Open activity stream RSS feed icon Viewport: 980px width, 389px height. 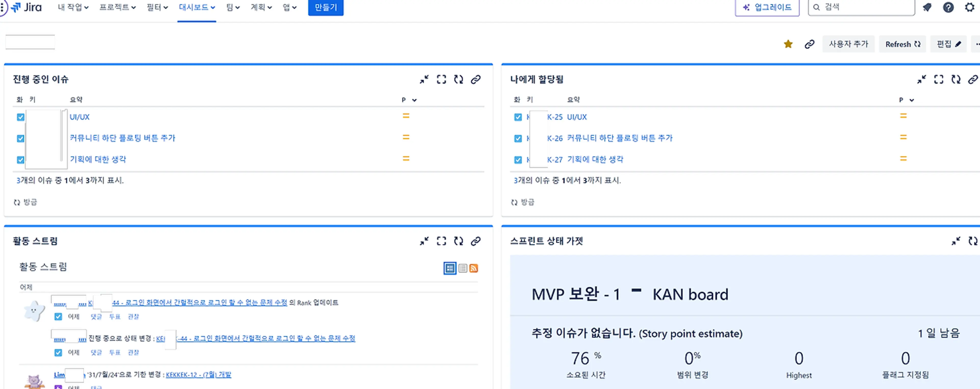pos(474,268)
